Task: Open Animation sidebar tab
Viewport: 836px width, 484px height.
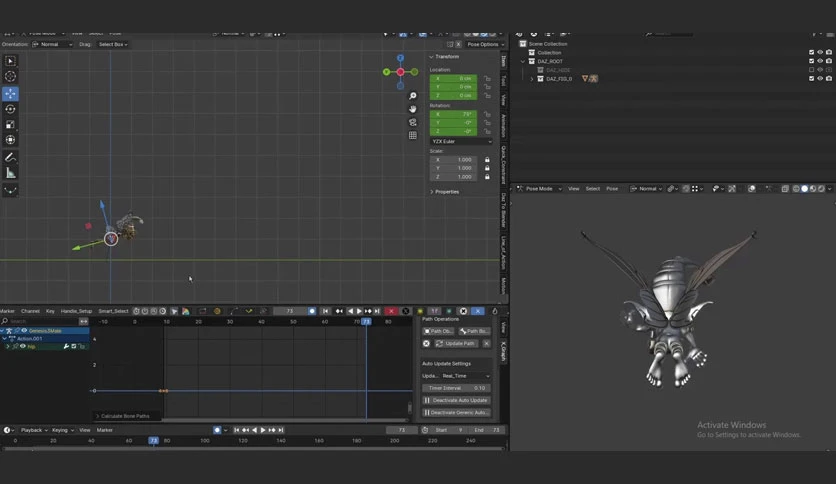Action: click(x=504, y=125)
